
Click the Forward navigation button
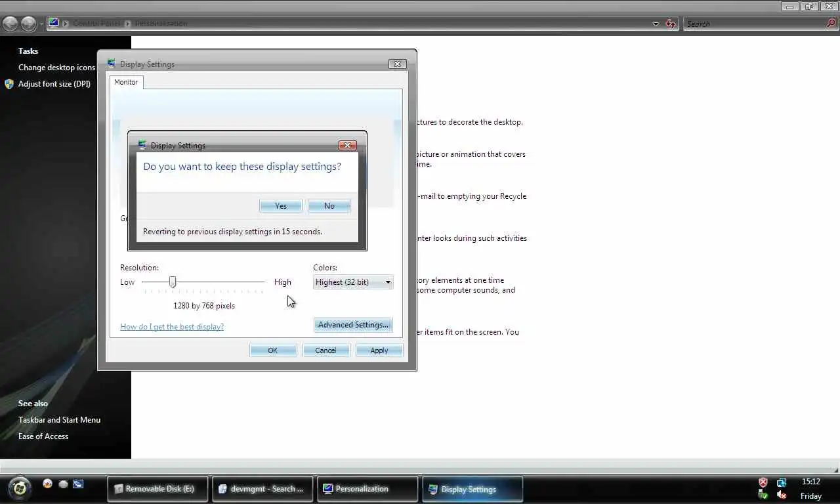pyautogui.click(x=28, y=24)
